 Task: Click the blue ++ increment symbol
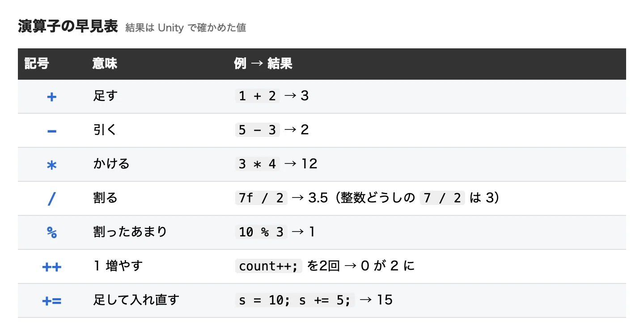coord(51,267)
